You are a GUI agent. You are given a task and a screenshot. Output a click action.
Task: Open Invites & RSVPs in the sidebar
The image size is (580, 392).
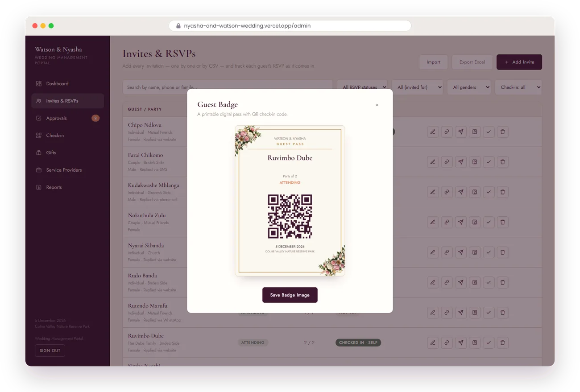tap(67, 101)
